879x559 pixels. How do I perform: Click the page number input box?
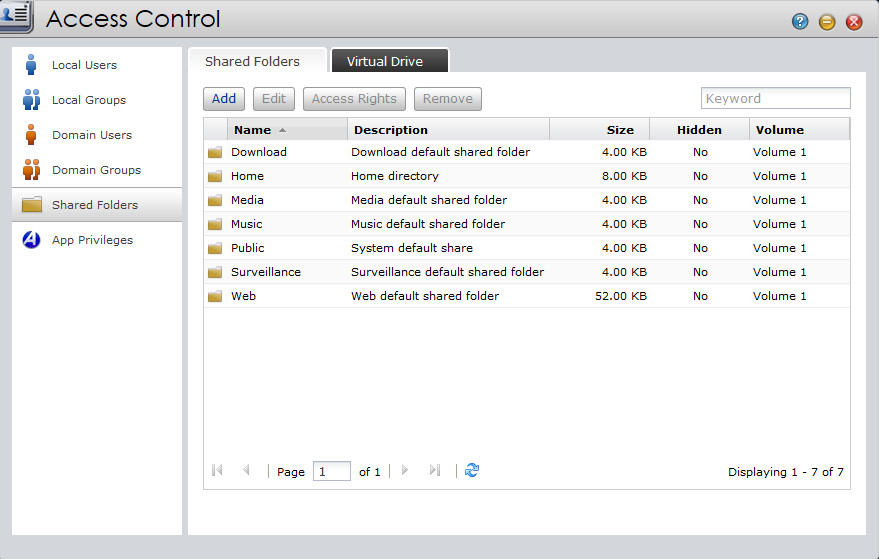(331, 471)
